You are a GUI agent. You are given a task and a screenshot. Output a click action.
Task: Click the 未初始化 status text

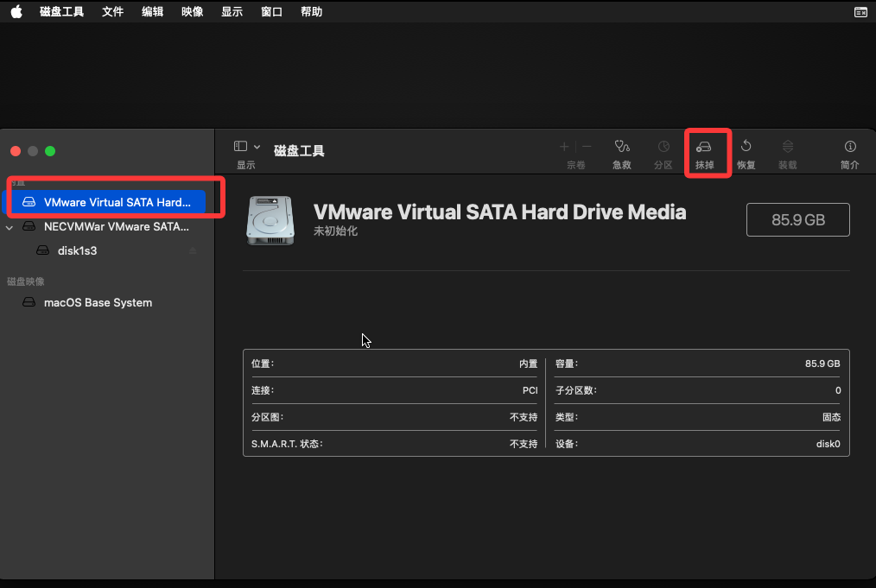pyautogui.click(x=335, y=231)
